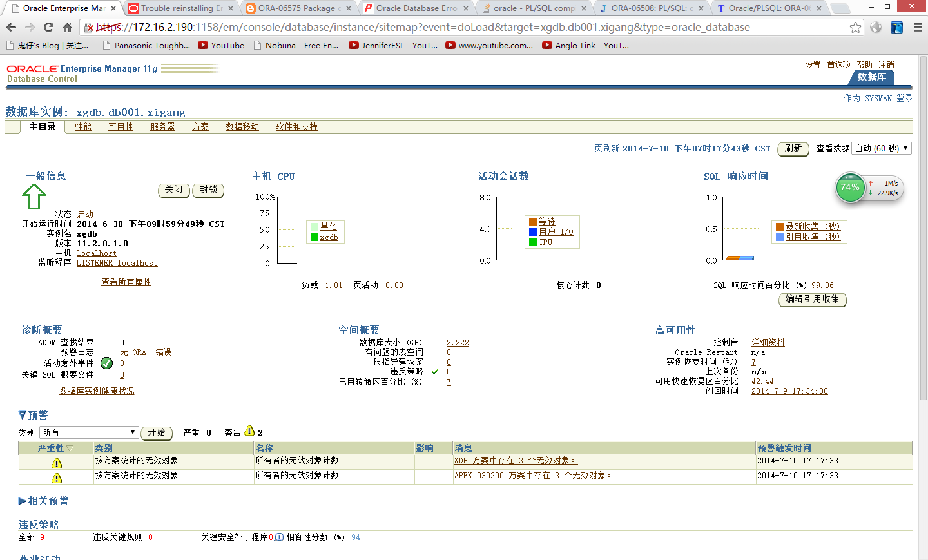Viewport: 928px width, 560px height.
Task: Go back using browser back arrow
Action: pyautogui.click(x=11, y=28)
